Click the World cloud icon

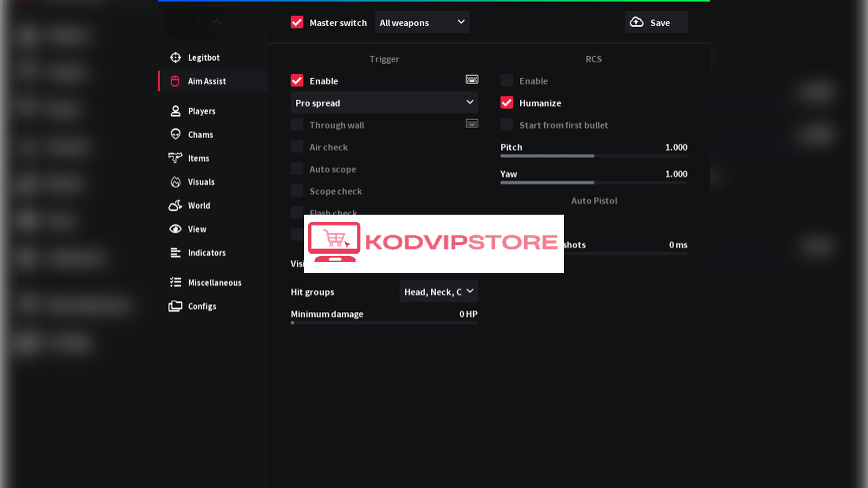175,205
